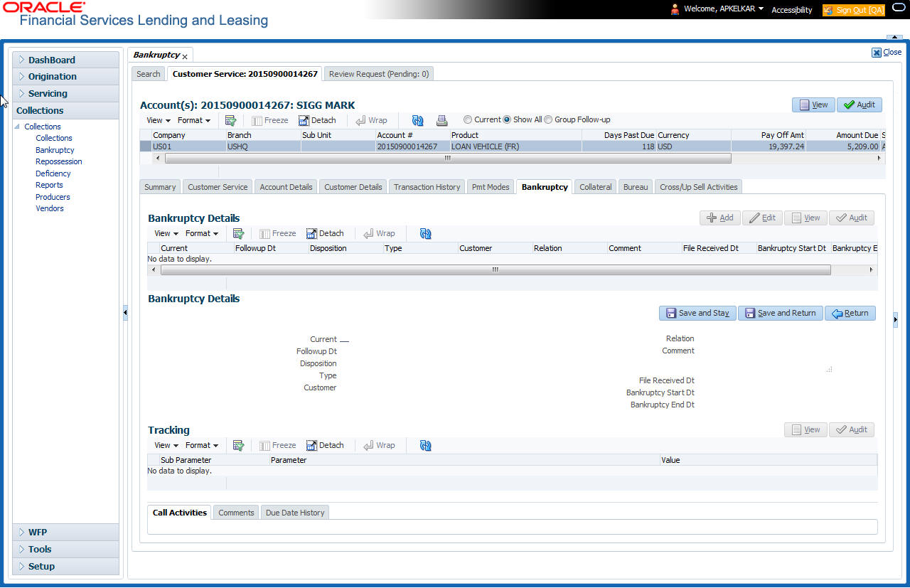Image resolution: width=910 pixels, height=588 pixels.
Task: Detach the Account(s) table
Action: [x=317, y=120]
